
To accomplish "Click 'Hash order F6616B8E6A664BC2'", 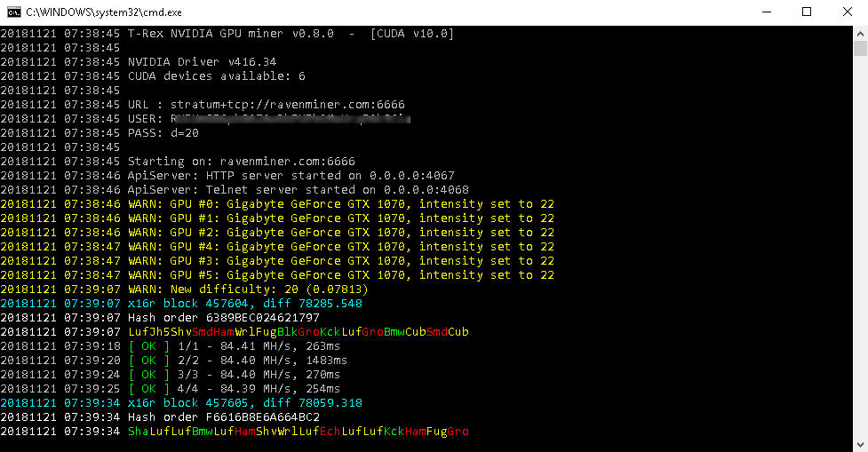I will coord(224,417).
